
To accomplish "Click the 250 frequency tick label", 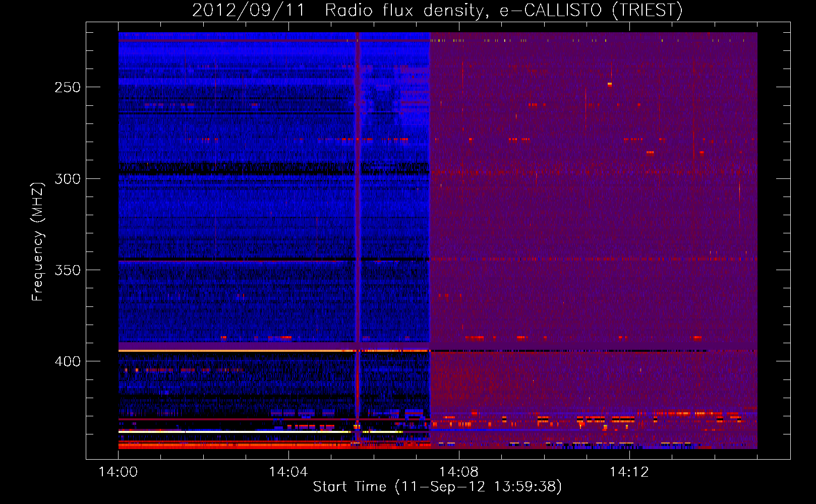I will tap(68, 87).
